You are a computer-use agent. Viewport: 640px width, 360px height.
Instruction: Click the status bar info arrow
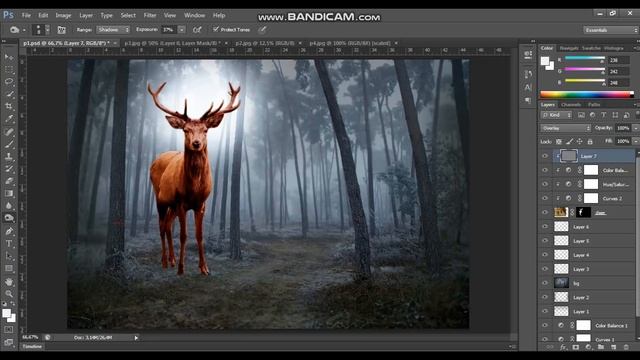tap(136, 338)
